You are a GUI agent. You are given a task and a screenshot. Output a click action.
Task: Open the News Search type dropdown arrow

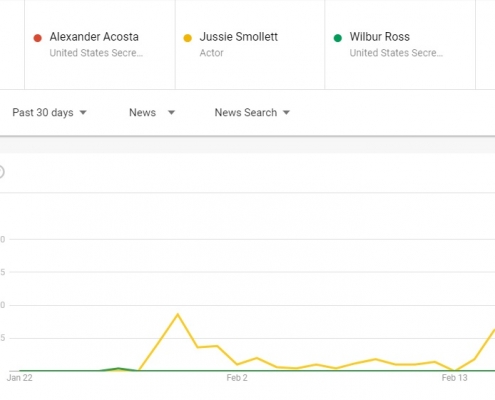tap(286, 113)
